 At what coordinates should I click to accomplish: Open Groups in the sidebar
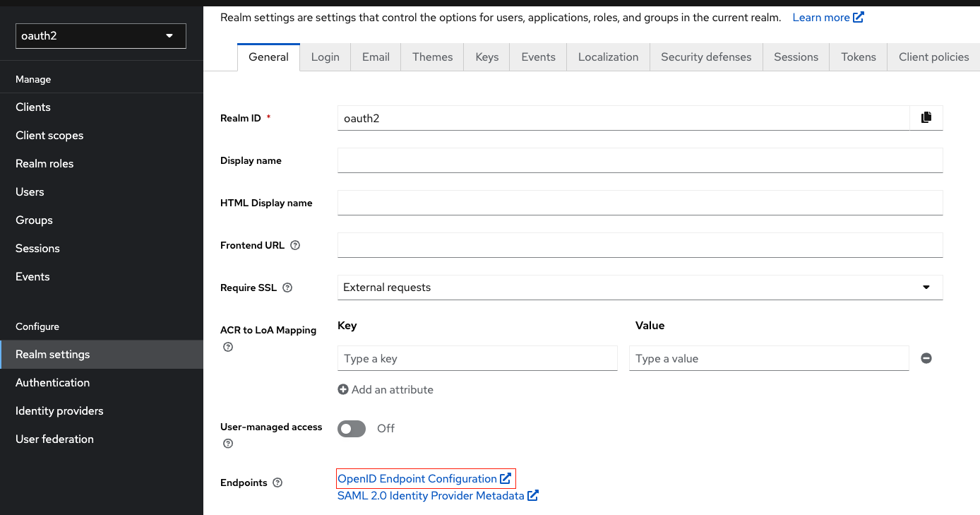(x=102, y=220)
